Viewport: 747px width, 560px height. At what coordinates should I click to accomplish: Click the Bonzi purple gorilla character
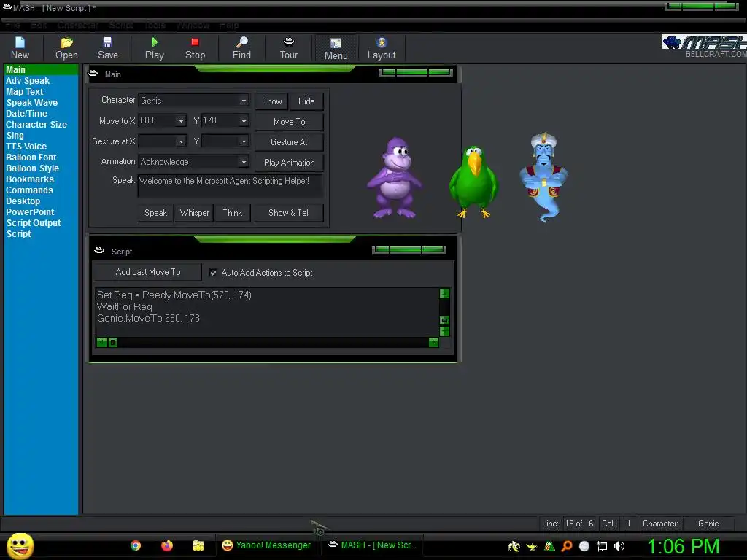394,178
